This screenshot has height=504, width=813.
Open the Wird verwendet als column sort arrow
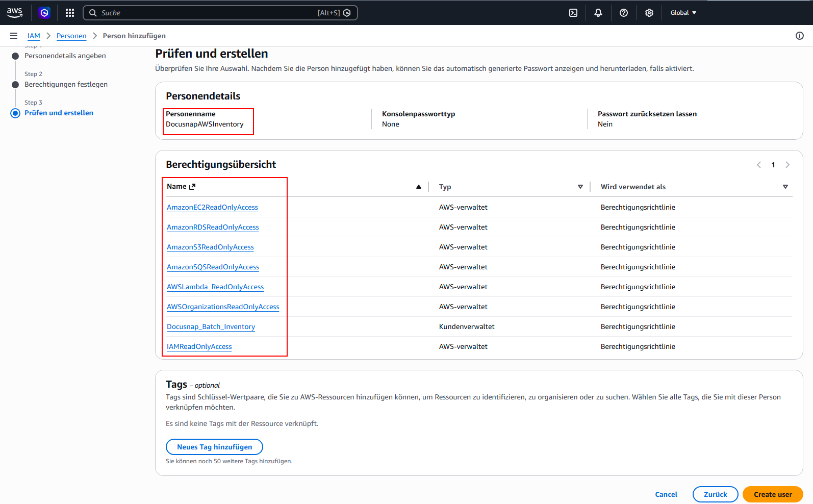click(x=785, y=187)
